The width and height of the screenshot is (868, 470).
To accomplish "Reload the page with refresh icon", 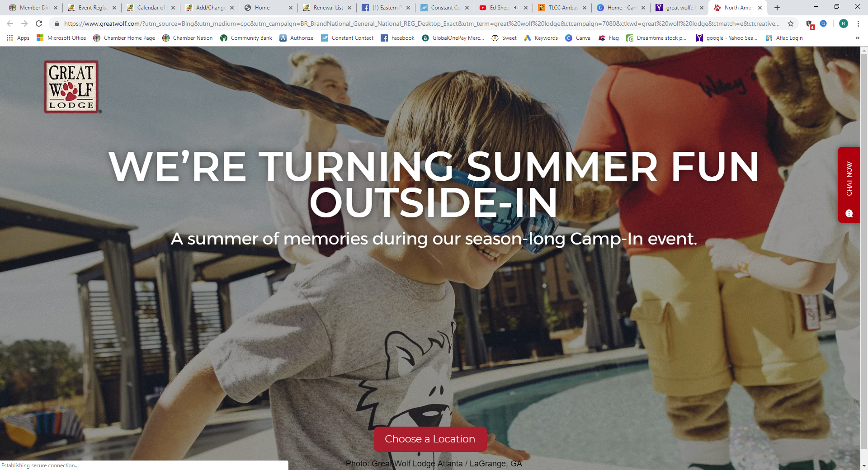I will coord(39,23).
